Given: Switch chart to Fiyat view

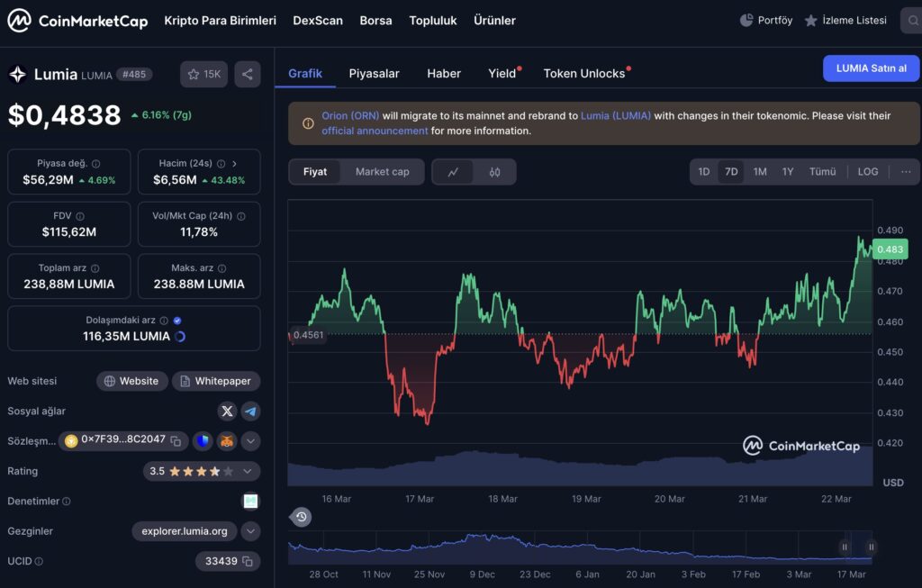Looking at the screenshot, I should pos(314,172).
